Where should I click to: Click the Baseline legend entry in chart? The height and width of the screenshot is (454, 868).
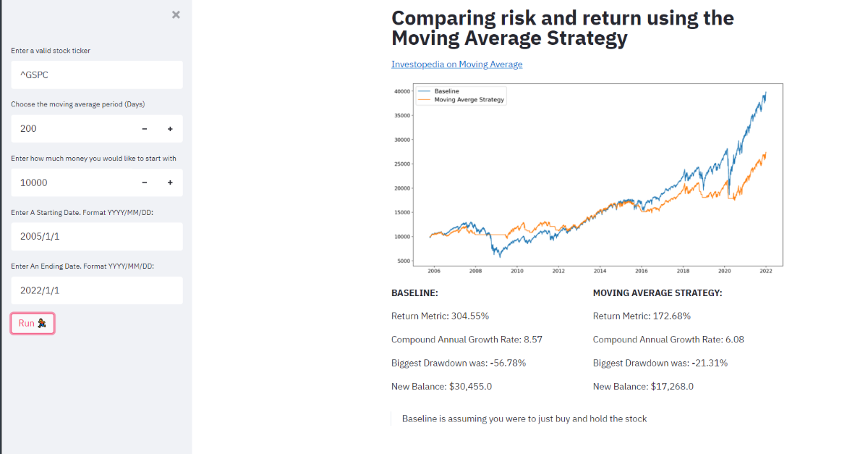click(x=446, y=91)
